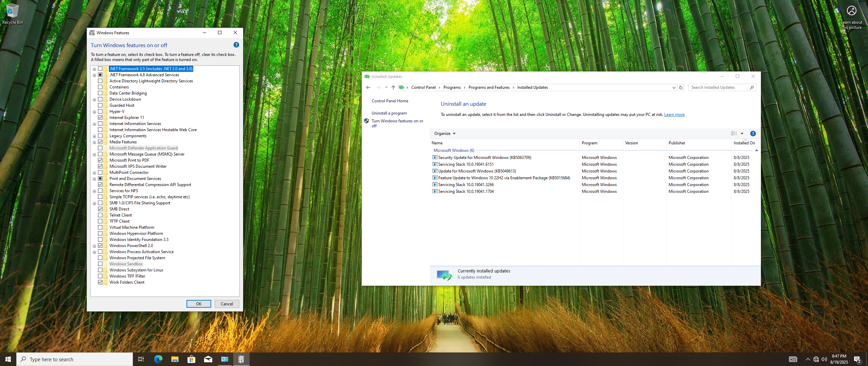Open the Control Panel Home link
The image size is (868, 366).
(x=390, y=101)
